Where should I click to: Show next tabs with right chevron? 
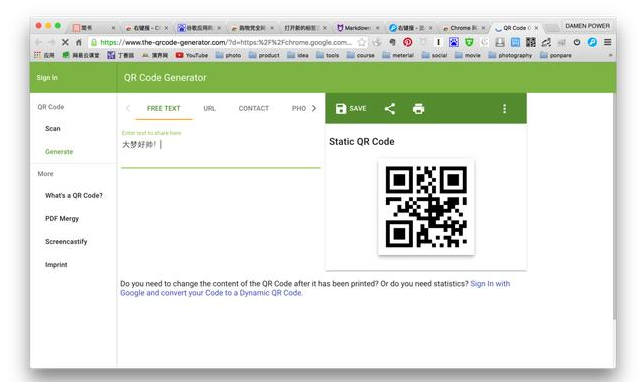pyautogui.click(x=314, y=108)
